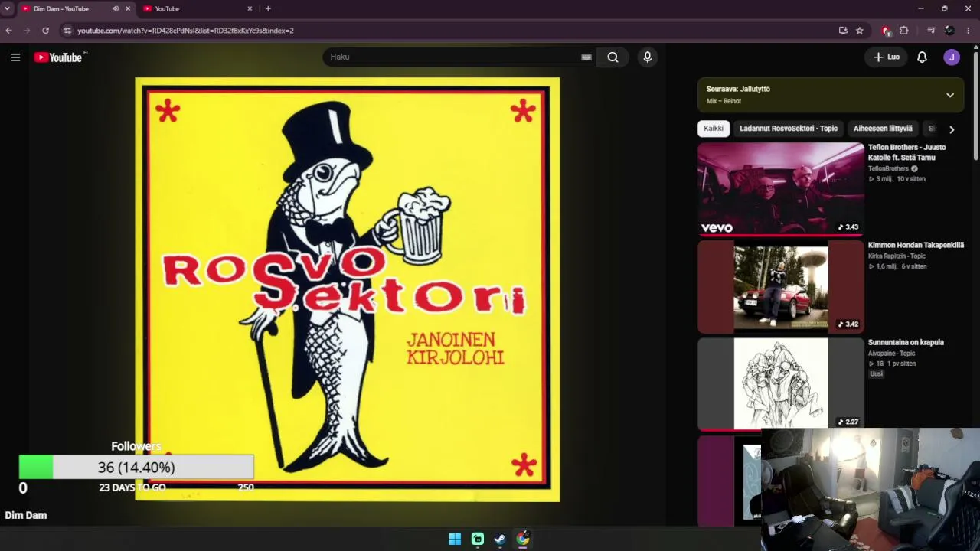Reload the current page
980x551 pixels.
[45, 31]
